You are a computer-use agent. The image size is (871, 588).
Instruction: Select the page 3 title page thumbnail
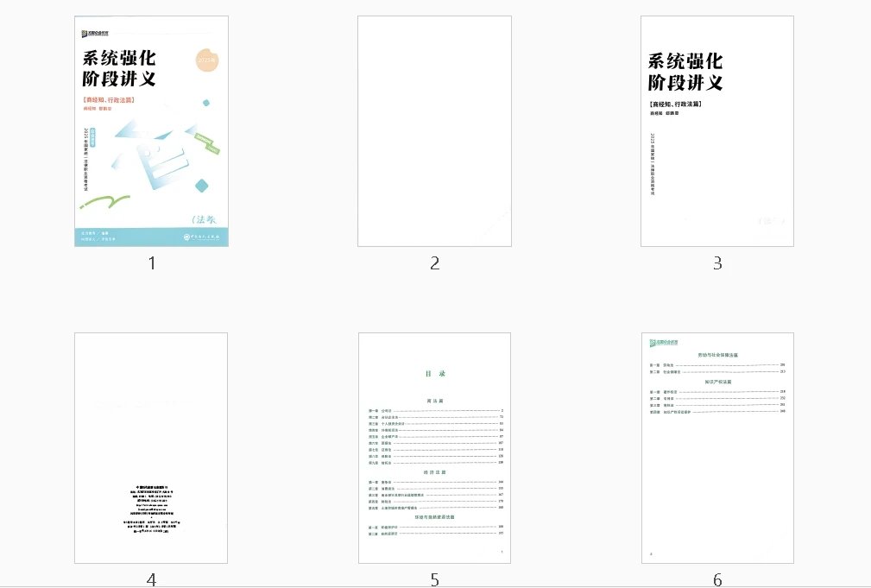coord(716,130)
